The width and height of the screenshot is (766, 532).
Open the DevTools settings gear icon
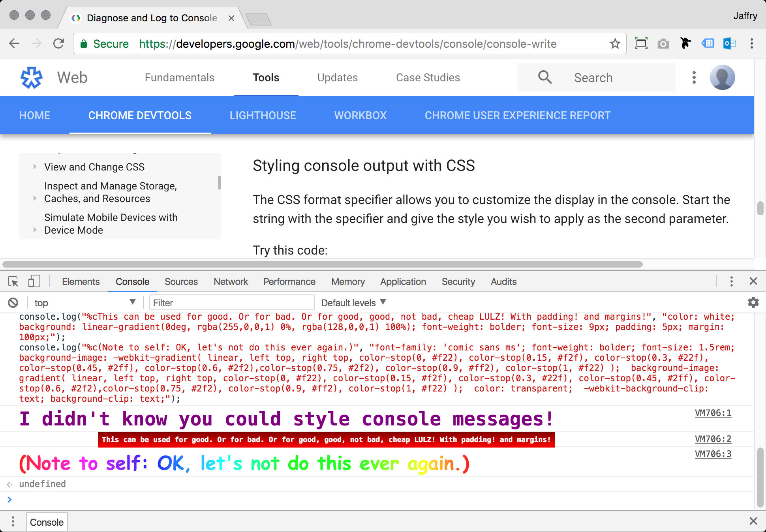click(x=753, y=302)
